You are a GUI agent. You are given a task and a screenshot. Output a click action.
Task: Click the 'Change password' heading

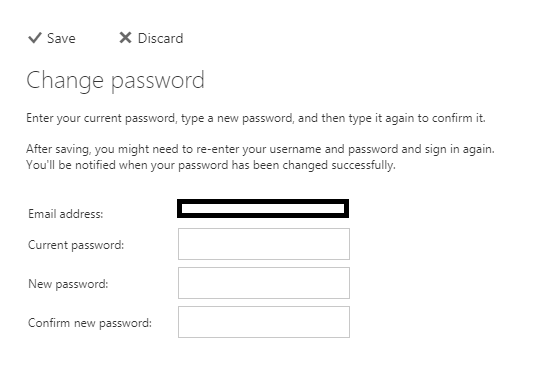116,81
